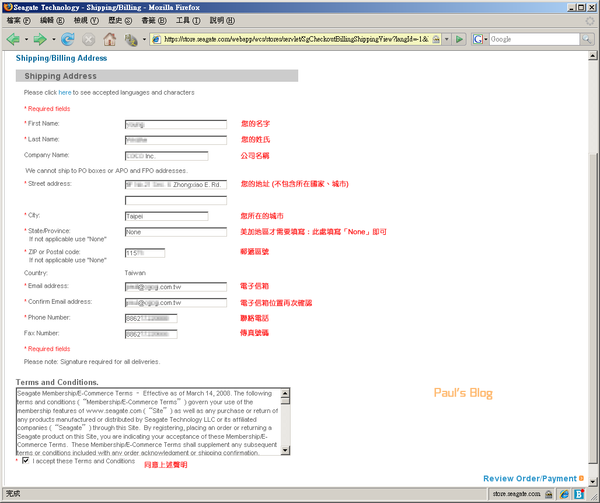Click the store.seagate.com status bar text
Screen dimensions: 600x503
pos(516,494)
